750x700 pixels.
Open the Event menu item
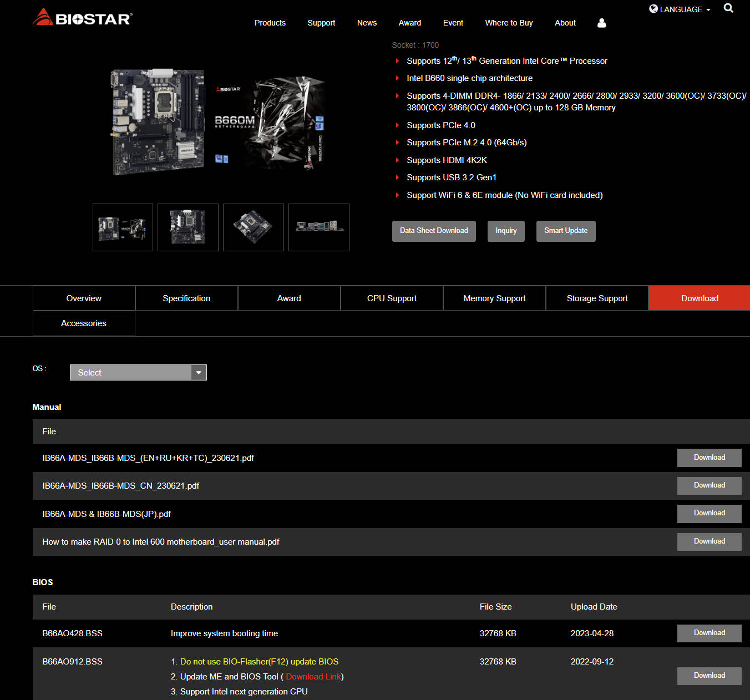[453, 23]
